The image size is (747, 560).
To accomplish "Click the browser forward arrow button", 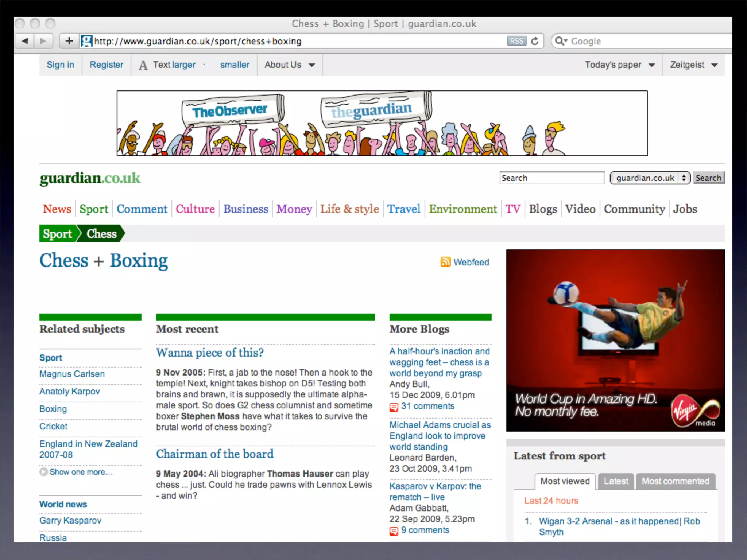I will [43, 41].
